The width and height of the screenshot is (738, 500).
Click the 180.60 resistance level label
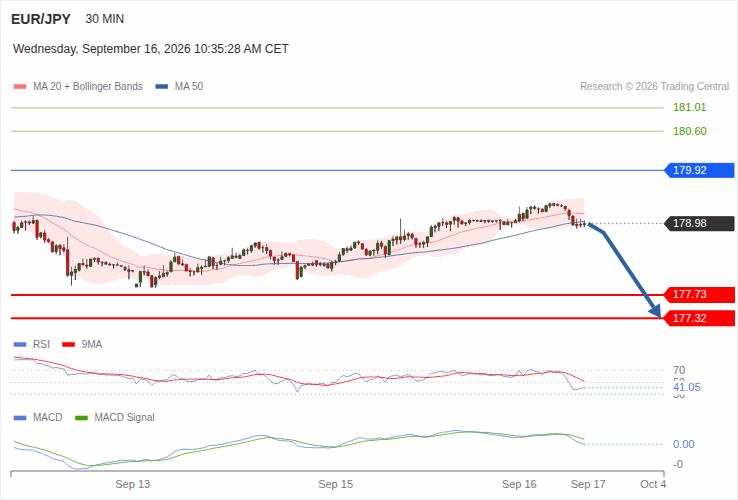pyautogui.click(x=690, y=131)
